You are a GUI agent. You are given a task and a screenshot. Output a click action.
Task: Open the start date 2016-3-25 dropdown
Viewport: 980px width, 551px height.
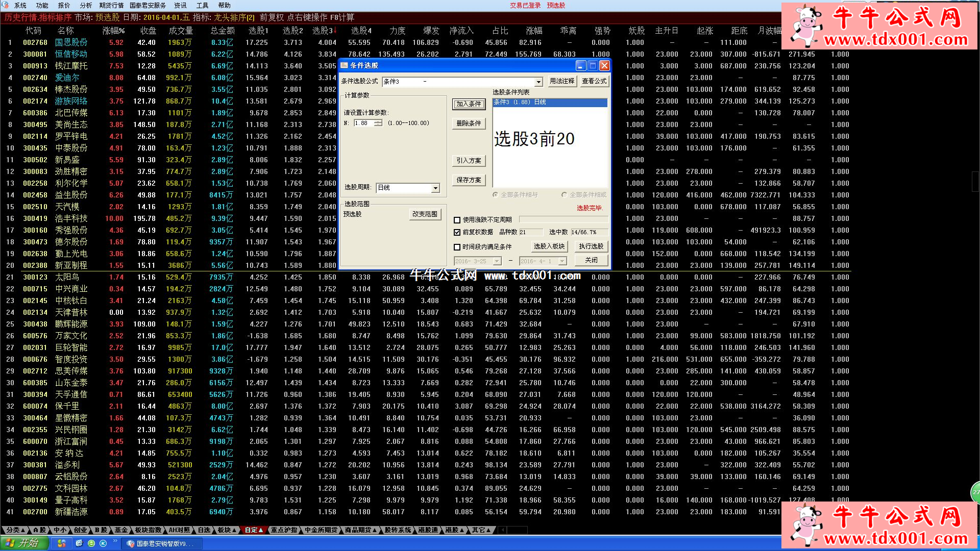(x=497, y=261)
